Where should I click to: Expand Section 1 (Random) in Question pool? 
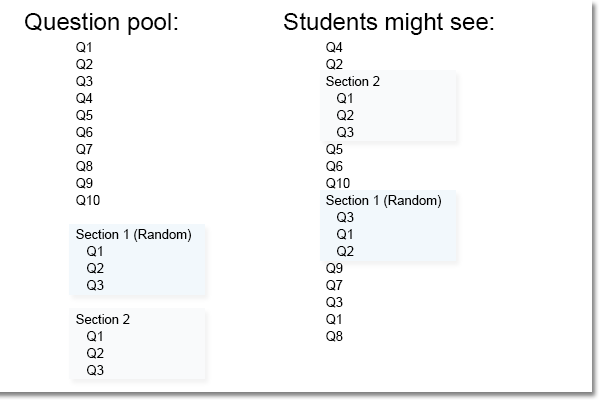[133, 234]
